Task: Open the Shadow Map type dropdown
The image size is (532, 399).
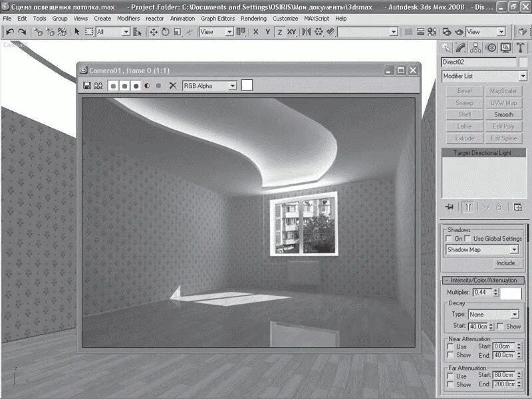Action: click(482, 250)
